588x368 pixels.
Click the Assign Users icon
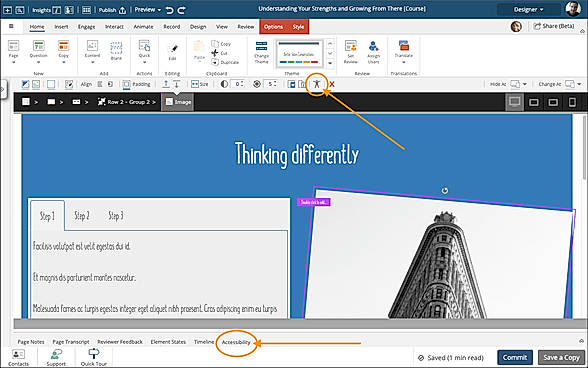(373, 52)
